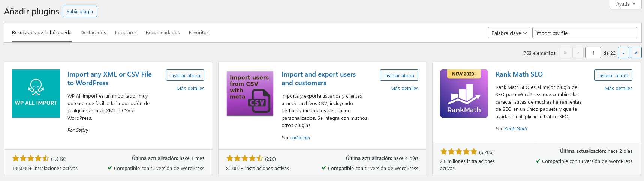Click the current page number field
This screenshot has width=644, height=181.
pyautogui.click(x=593, y=53)
